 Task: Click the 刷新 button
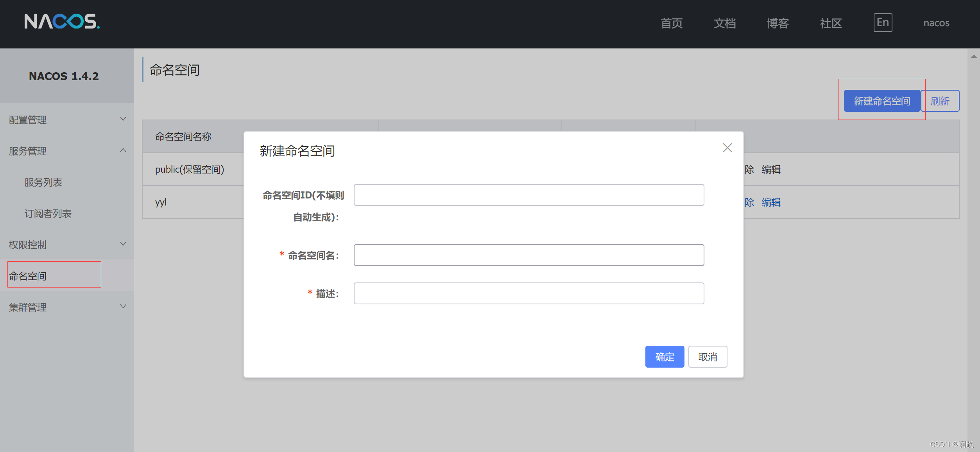940,101
